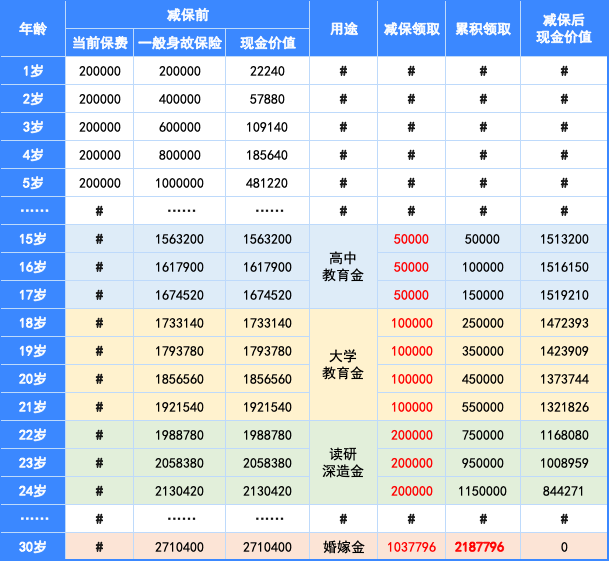Image resolution: width=609 pixels, height=561 pixels.
Task: Click cumulative value 350000
Action: click(483, 351)
